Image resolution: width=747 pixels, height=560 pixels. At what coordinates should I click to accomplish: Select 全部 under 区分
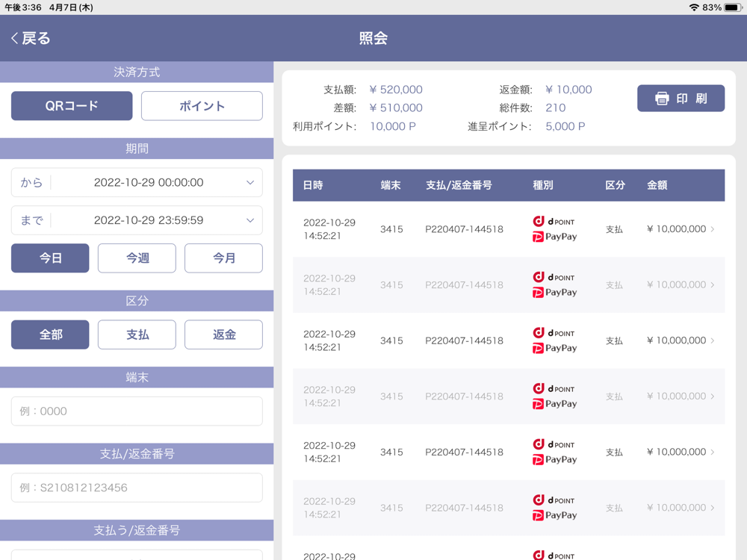(50, 335)
